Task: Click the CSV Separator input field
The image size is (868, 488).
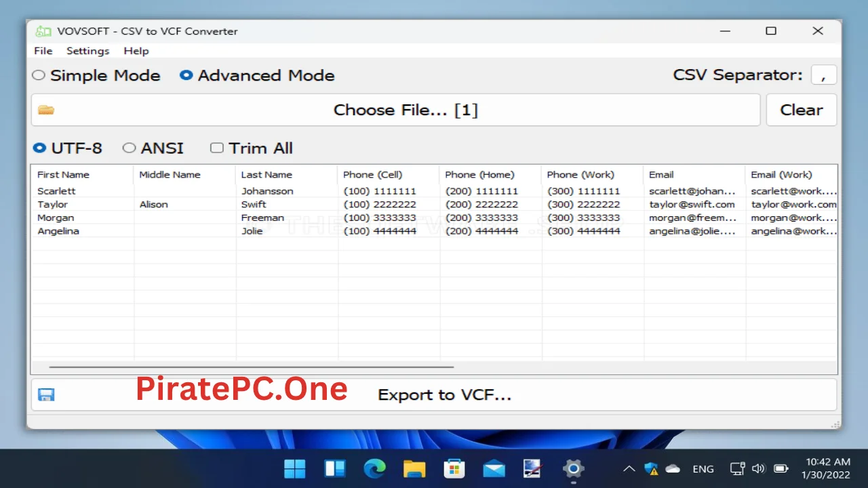Action: point(824,75)
